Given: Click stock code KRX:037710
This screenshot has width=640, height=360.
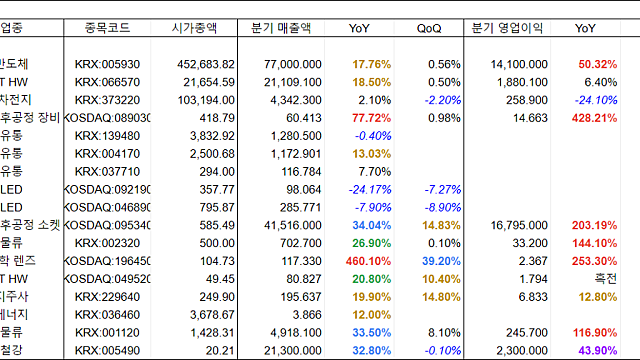Looking at the screenshot, I should click(x=107, y=172).
